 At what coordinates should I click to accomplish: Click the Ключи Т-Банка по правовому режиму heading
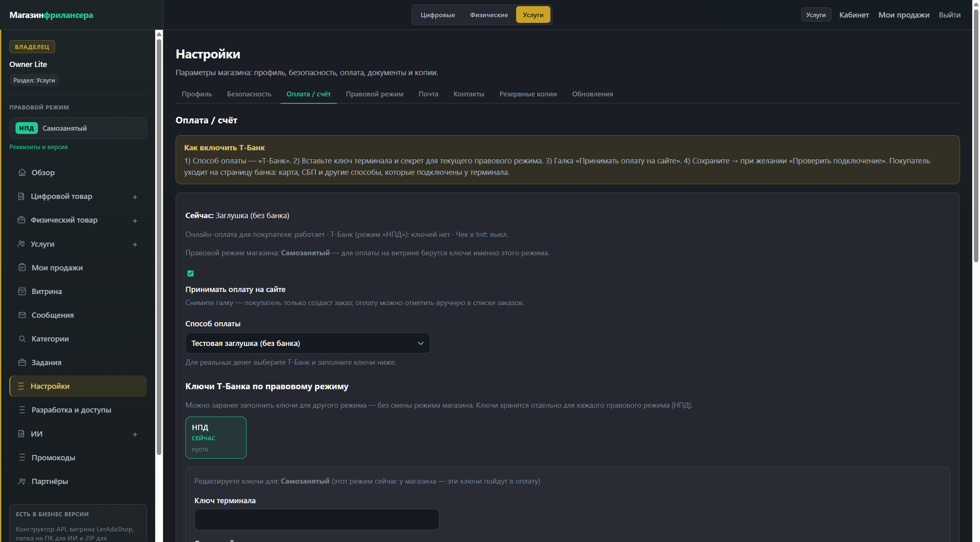(267, 386)
